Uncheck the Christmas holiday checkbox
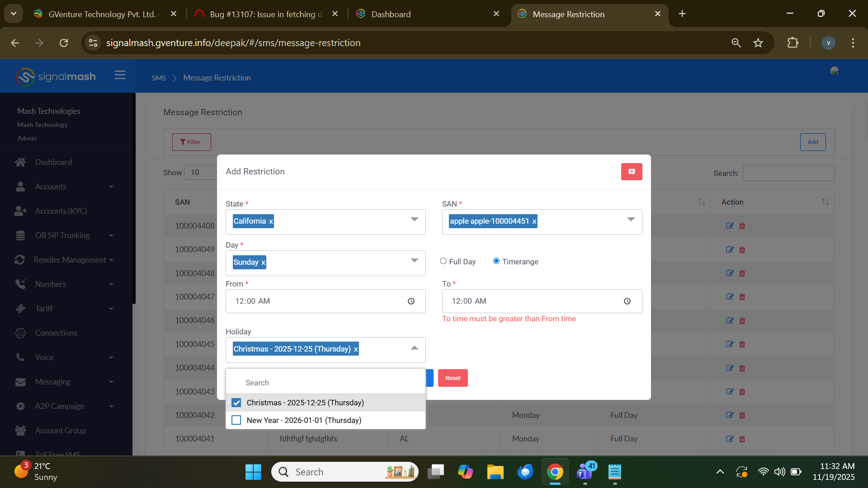Screen dimensions: 868x488 pos(236,403)
